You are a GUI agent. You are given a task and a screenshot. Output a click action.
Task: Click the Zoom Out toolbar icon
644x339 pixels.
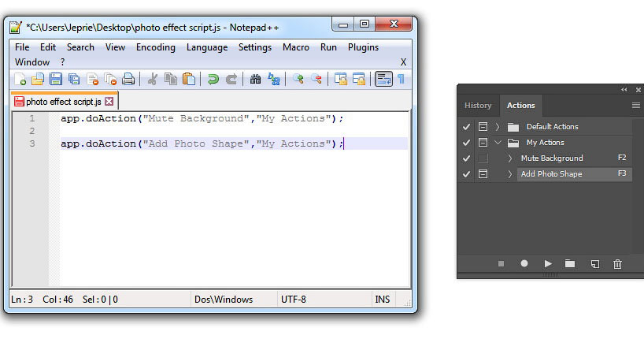(316, 79)
